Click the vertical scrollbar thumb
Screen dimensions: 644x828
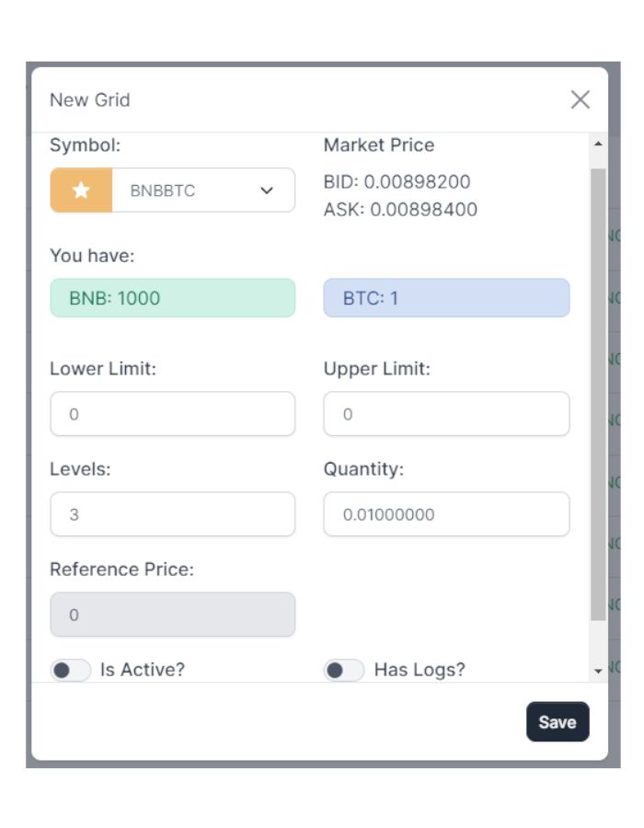[598, 394]
